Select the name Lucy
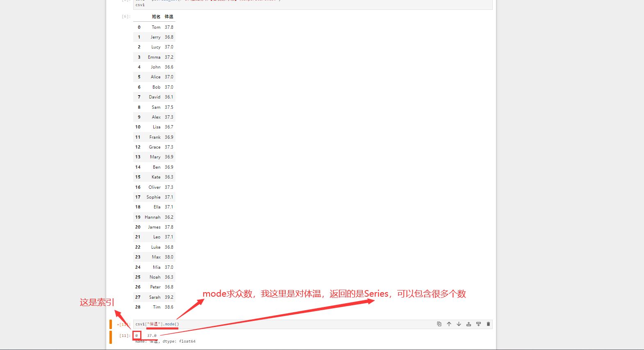This screenshot has height=350, width=644. (156, 47)
